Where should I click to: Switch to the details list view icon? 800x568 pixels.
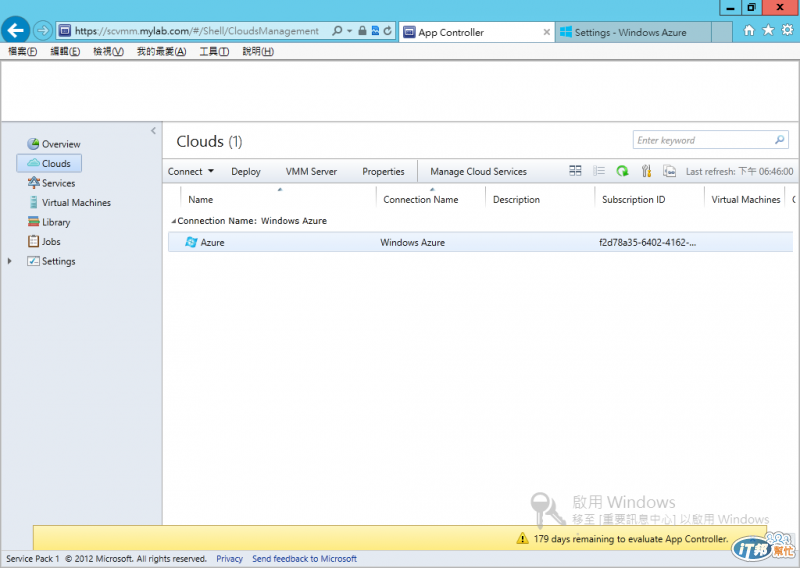(599, 171)
